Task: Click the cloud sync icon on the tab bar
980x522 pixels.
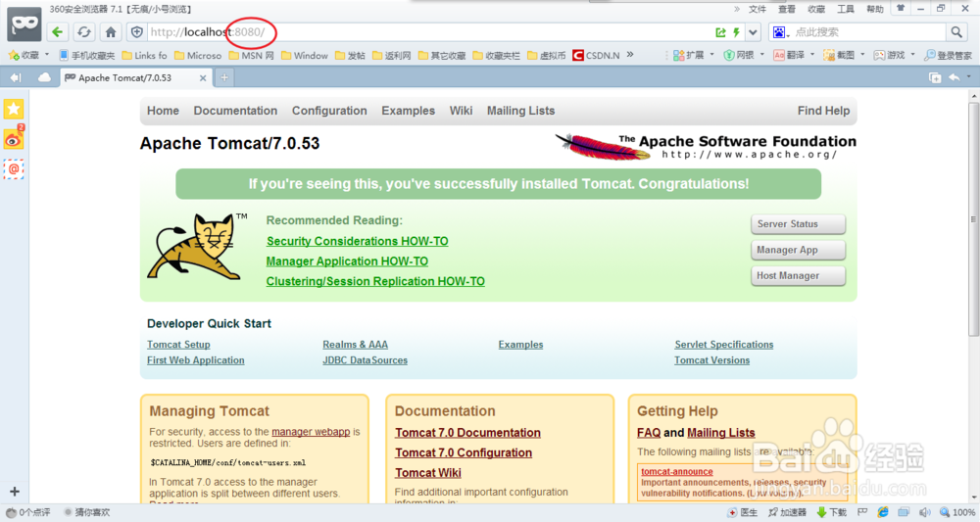Action: tap(44, 77)
